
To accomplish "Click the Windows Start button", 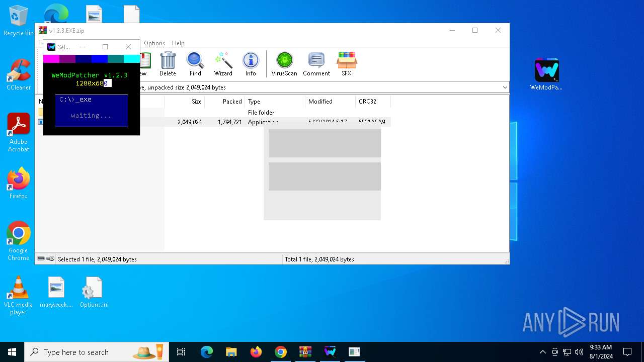I will click(12, 352).
